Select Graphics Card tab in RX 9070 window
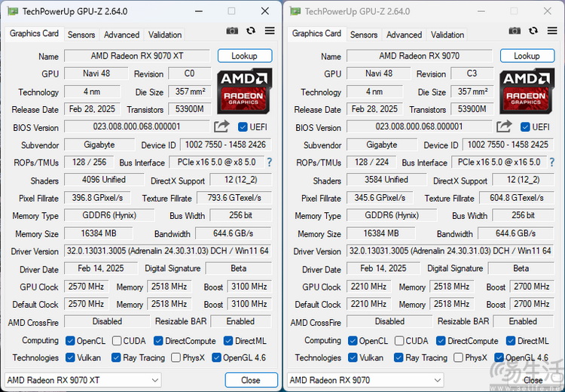This screenshot has height=392, width=565. tap(316, 33)
